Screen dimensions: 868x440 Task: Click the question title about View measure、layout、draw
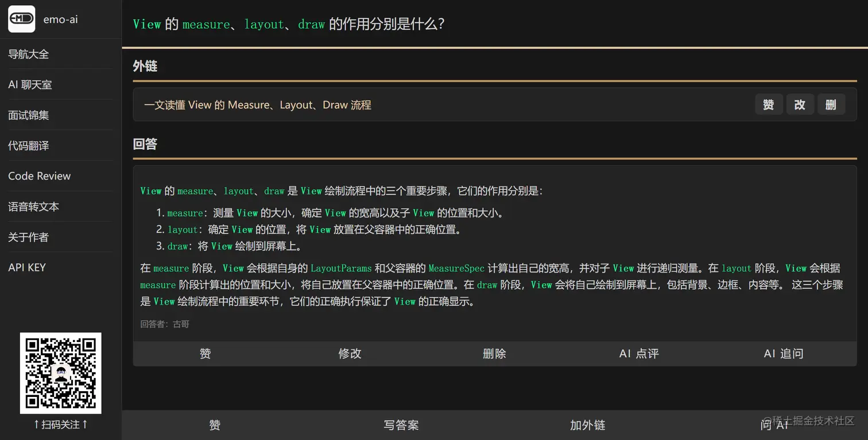pos(289,24)
